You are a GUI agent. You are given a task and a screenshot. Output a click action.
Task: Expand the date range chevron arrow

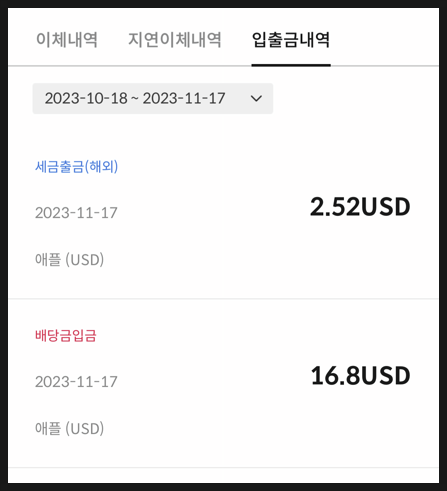click(256, 98)
